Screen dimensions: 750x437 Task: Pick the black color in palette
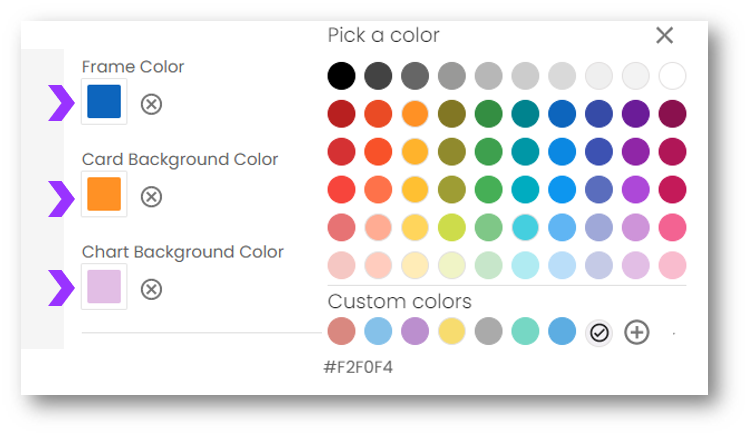coord(341,75)
